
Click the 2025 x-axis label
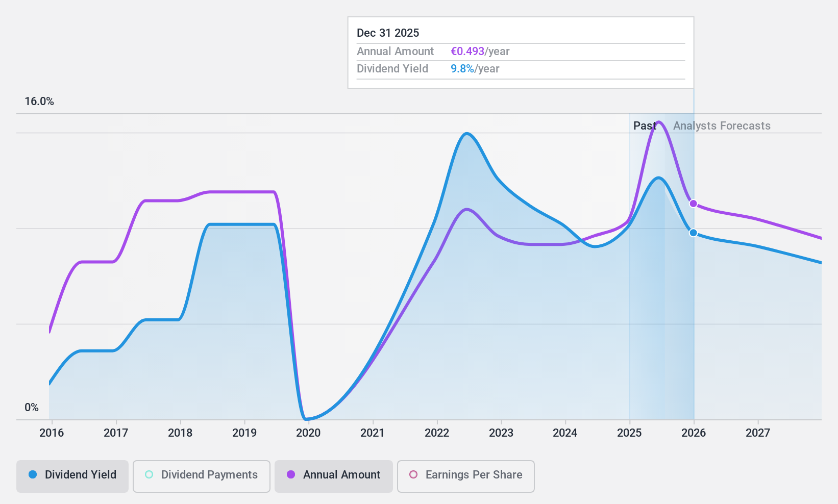629,433
